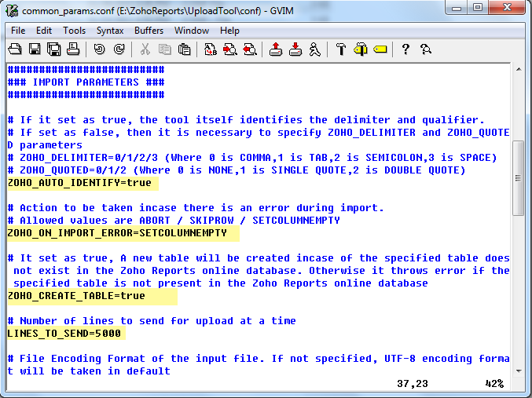Undo the last change
The height and width of the screenshot is (398, 532).
(x=100, y=49)
